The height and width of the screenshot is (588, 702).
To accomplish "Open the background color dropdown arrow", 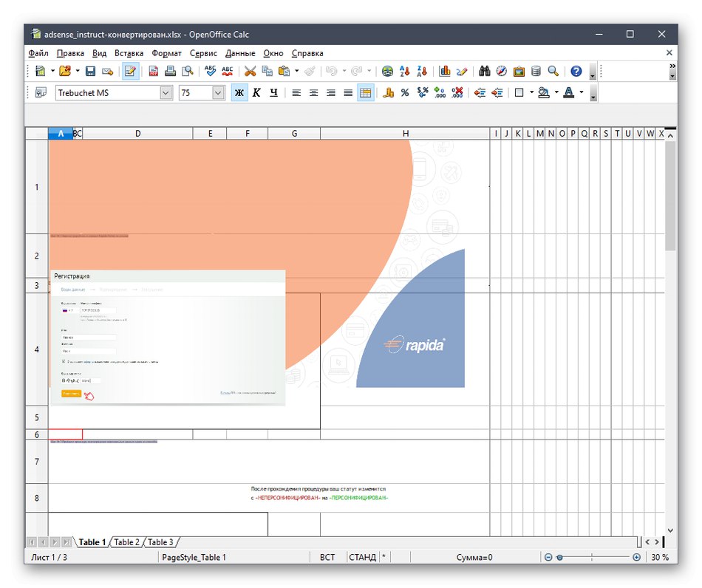I will click(556, 92).
